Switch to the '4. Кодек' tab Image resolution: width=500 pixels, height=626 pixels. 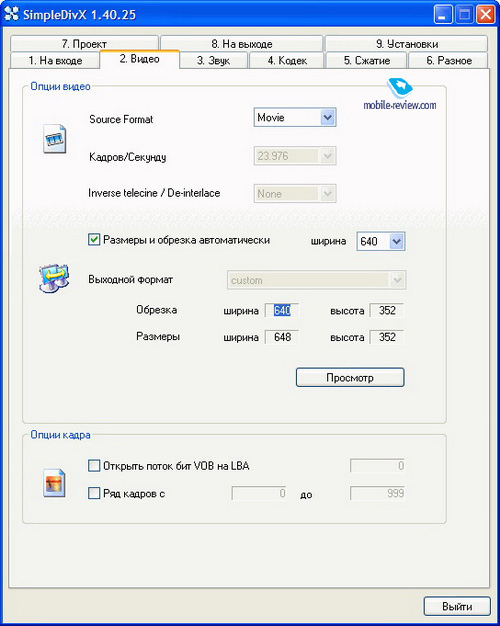pos(287,61)
